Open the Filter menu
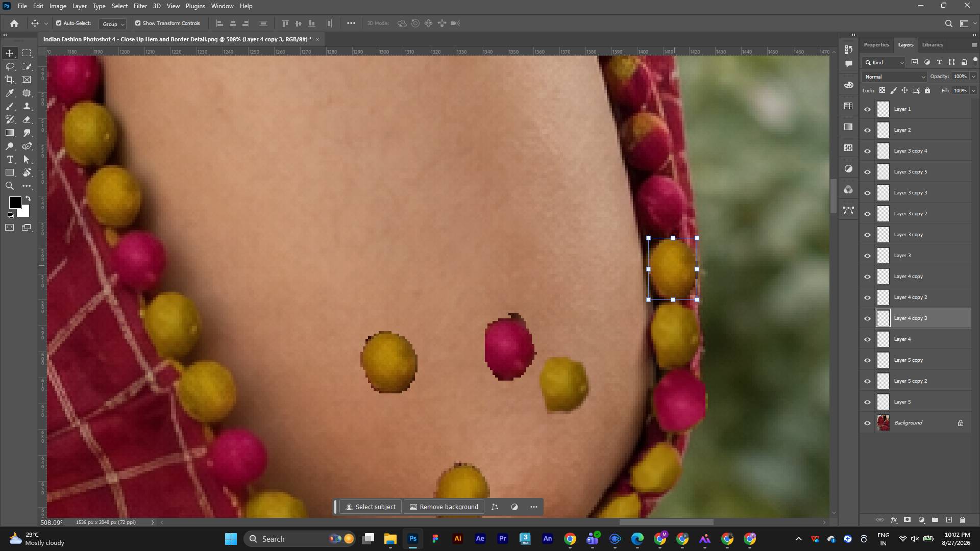The height and width of the screenshot is (551, 980). [x=140, y=6]
